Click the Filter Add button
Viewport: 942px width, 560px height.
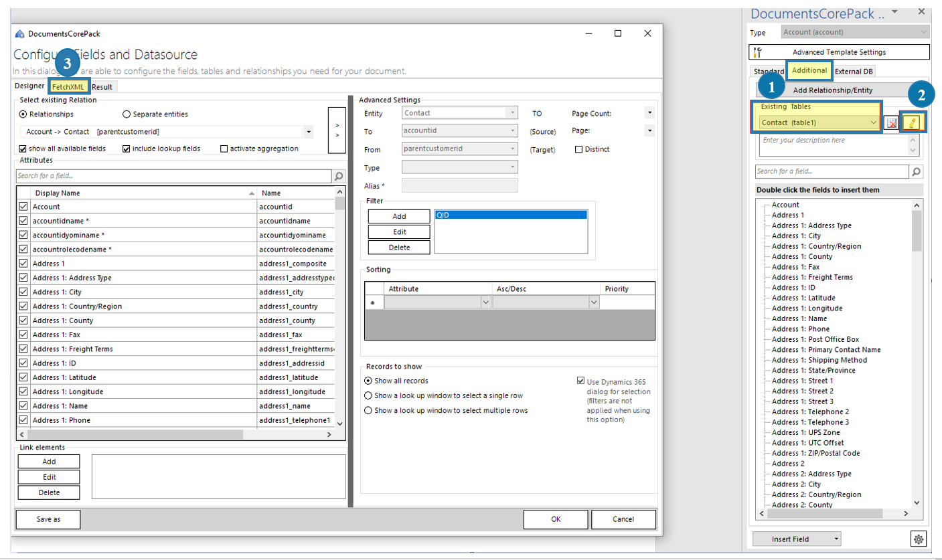tap(399, 216)
